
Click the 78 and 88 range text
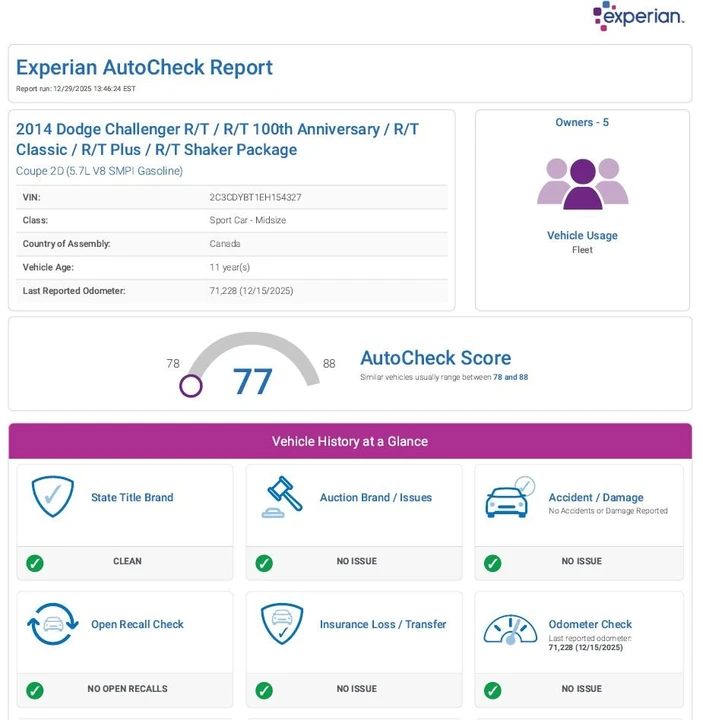[511, 377]
